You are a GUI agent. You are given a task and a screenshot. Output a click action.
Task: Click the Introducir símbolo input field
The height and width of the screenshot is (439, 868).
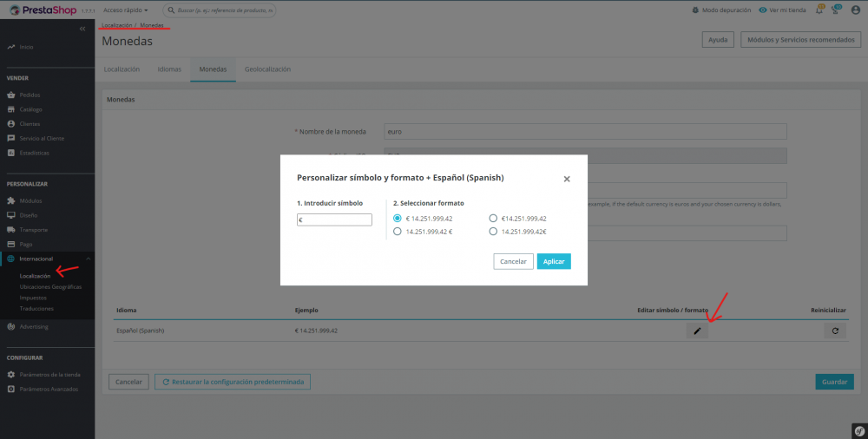334,219
